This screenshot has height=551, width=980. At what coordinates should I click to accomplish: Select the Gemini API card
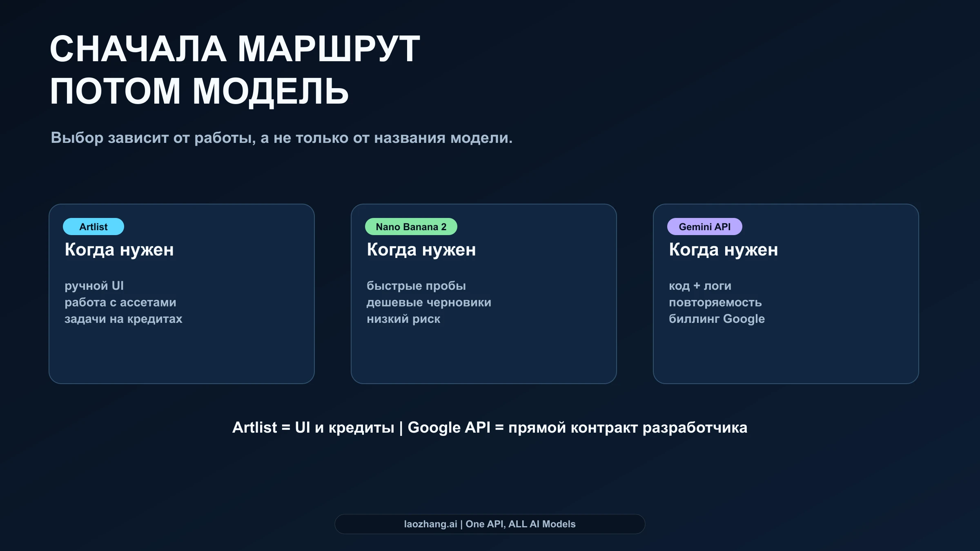tap(786, 293)
